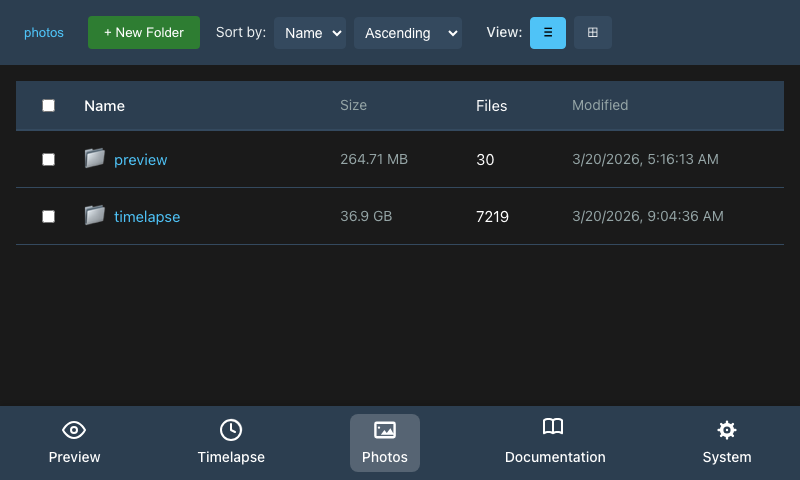Check the timelapse folder checkbox
800x480 pixels.
pos(48,217)
